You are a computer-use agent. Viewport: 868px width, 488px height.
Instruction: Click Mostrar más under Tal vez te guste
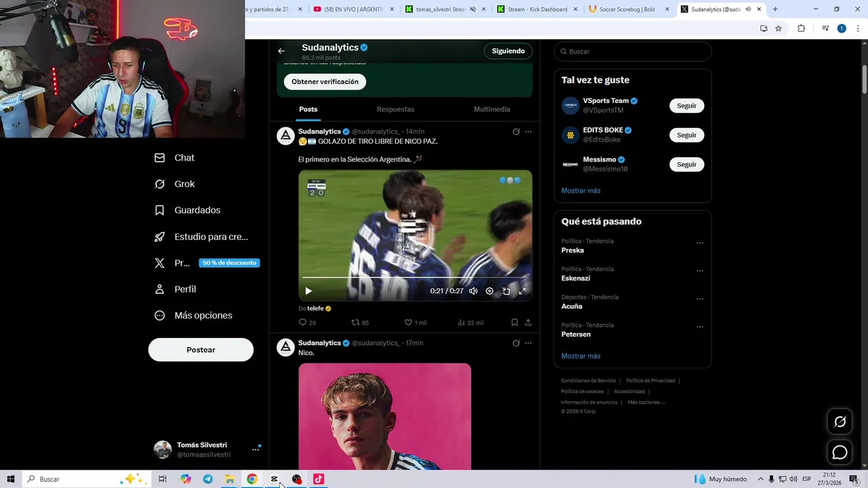pyautogui.click(x=581, y=190)
